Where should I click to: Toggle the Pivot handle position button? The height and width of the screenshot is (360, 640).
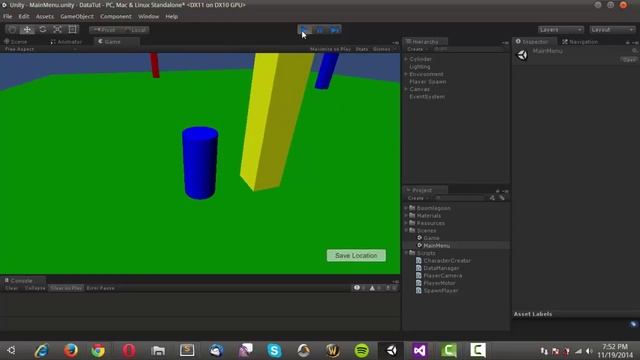pyautogui.click(x=104, y=30)
